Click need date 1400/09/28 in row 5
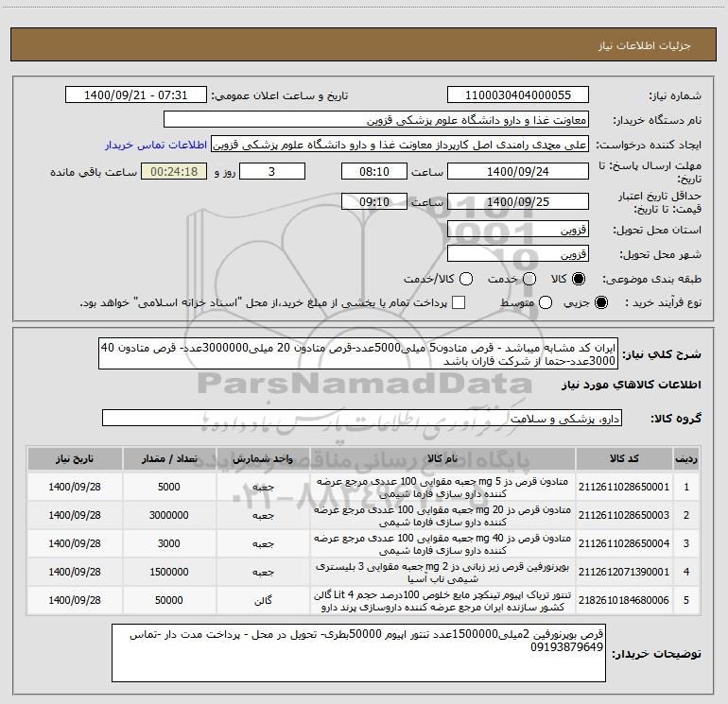This screenshot has height=704, width=728. [x=75, y=600]
